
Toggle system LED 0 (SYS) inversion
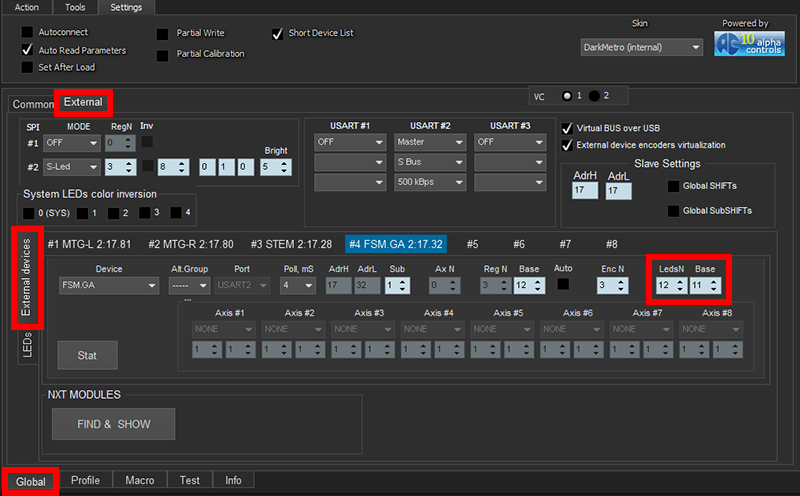coord(29,213)
